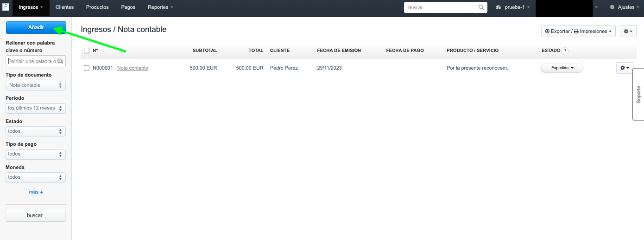Viewport: 644px width, 240px height.
Task: Click the black user dropdown arrow before Ajustes
Action: [x=596, y=7]
